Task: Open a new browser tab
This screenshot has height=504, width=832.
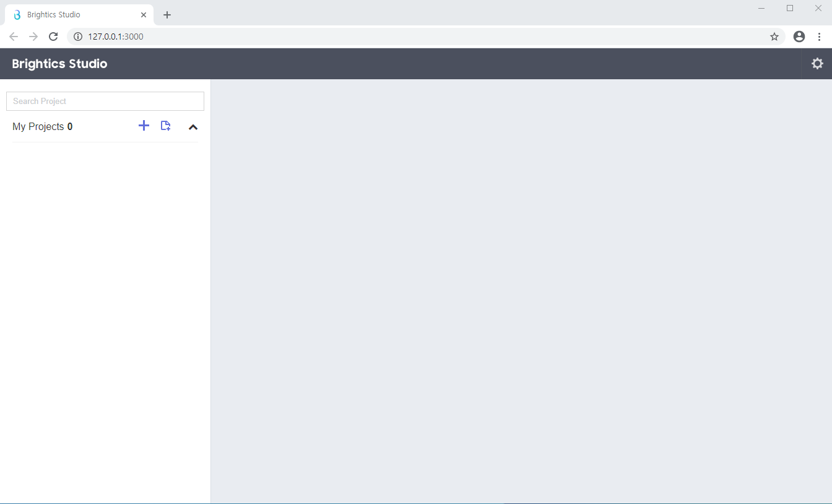Action: 167,15
